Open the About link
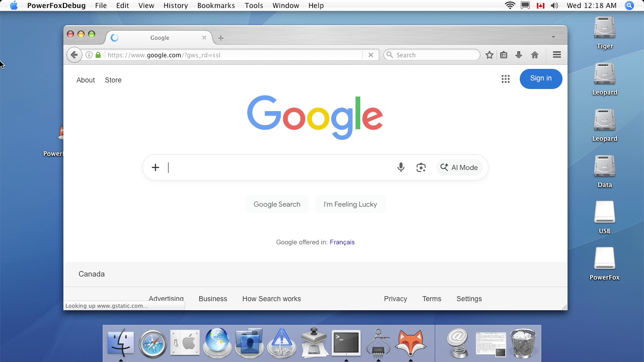 pos(86,80)
